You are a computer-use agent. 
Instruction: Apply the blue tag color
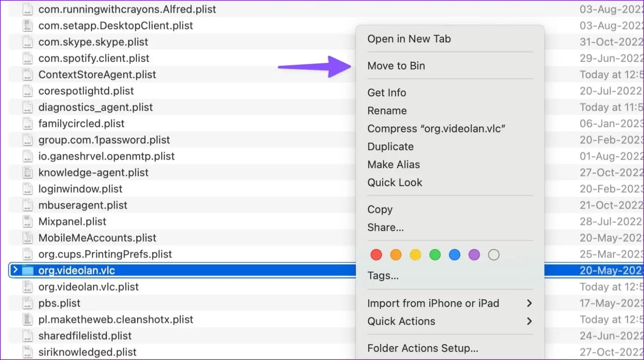click(x=454, y=255)
